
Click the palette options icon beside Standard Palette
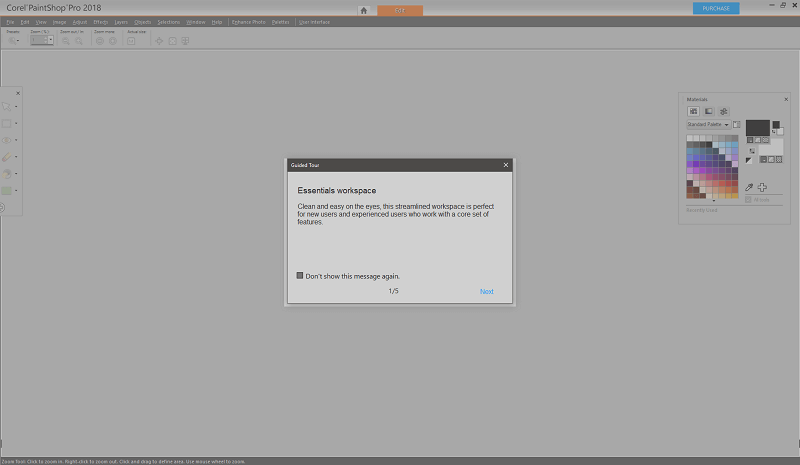(x=737, y=125)
